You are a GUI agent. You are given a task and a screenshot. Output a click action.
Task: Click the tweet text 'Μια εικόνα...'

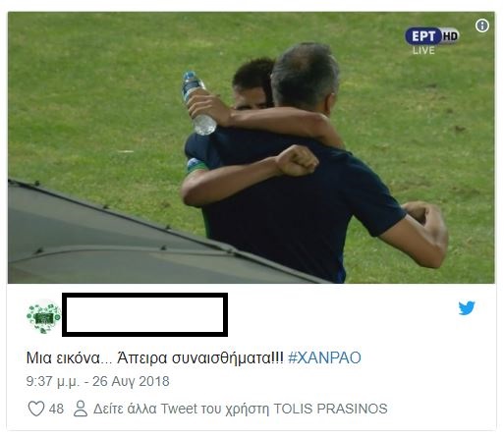70,357
